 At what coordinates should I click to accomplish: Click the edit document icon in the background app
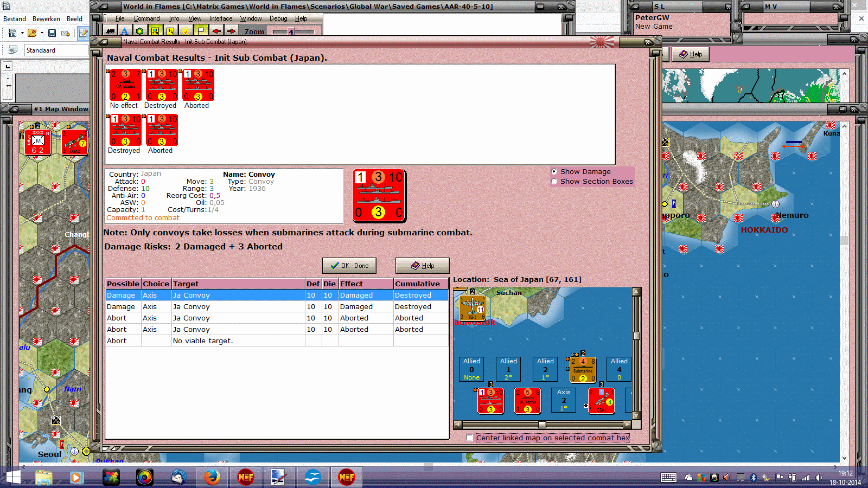click(x=83, y=33)
